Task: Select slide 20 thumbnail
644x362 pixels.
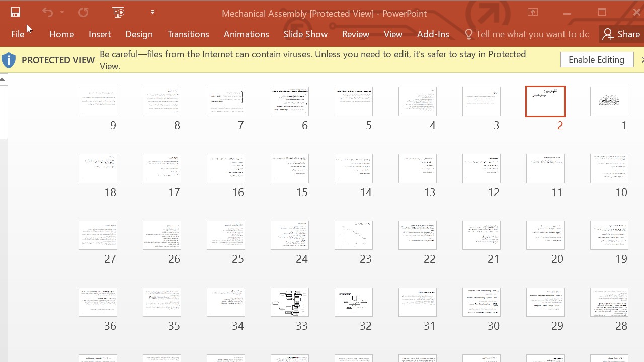Action: [x=545, y=235]
